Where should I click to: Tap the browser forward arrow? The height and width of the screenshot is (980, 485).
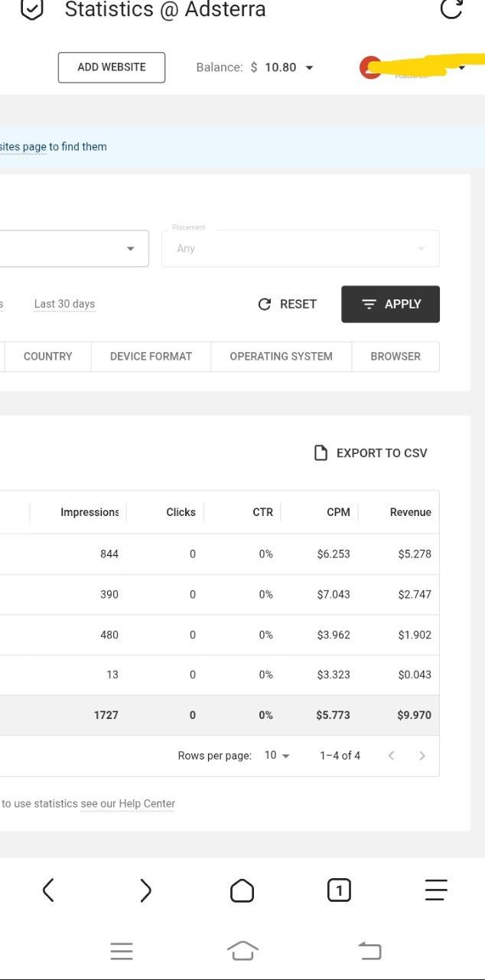click(x=145, y=890)
